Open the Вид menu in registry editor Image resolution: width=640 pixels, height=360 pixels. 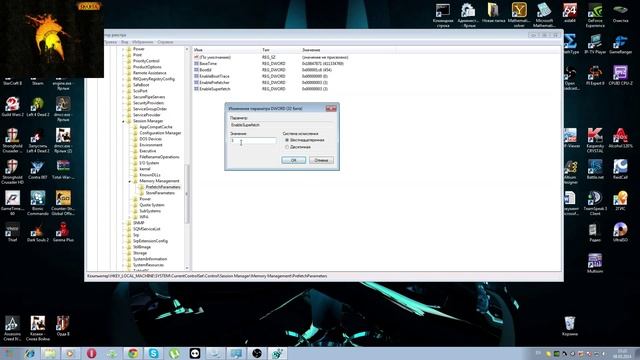[124, 42]
